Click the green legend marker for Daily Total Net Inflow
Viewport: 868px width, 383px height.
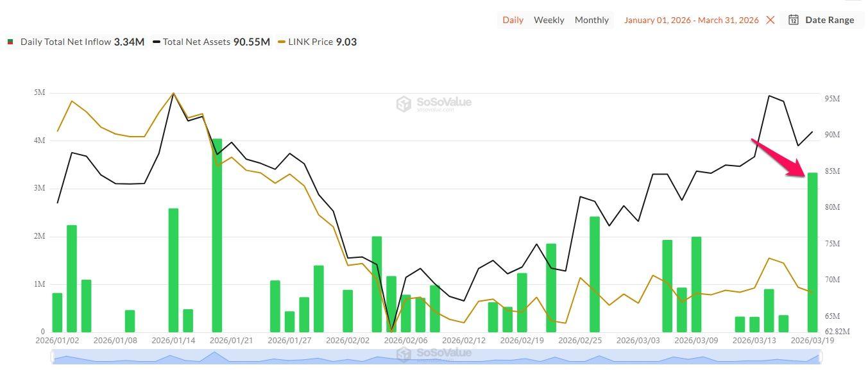click(x=10, y=41)
